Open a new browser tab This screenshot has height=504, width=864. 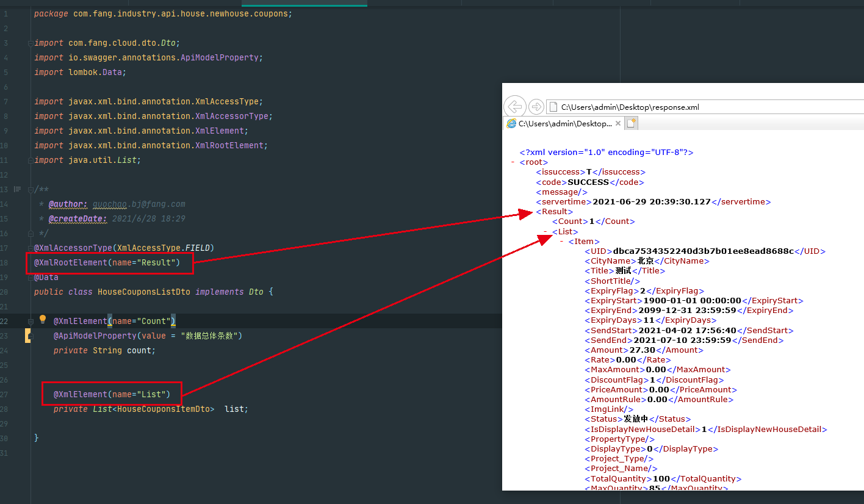click(632, 123)
